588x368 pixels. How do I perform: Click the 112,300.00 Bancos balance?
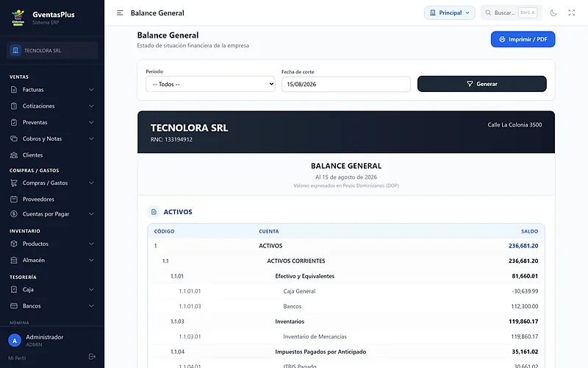click(x=524, y=306)
